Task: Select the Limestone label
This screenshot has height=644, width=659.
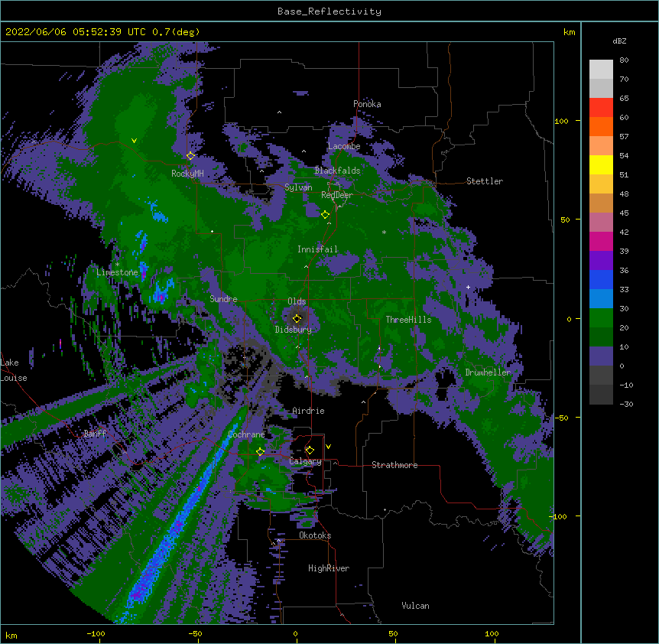Action: tap(117, 272)
